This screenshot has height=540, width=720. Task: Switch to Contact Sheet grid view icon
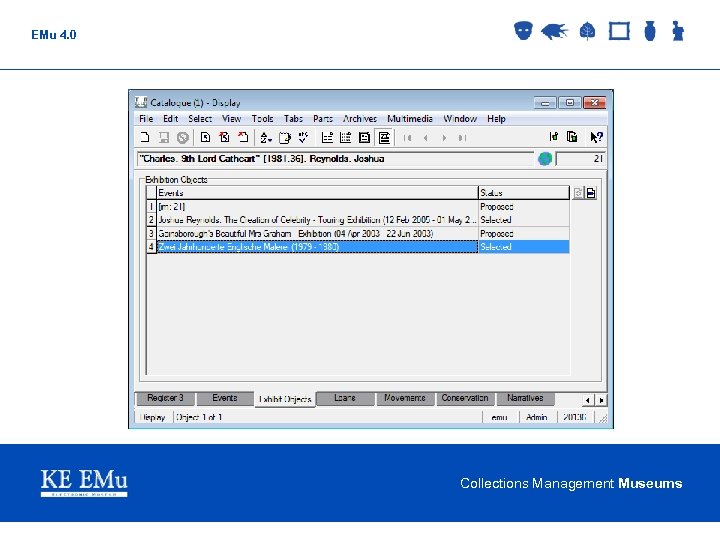(346, 137)
